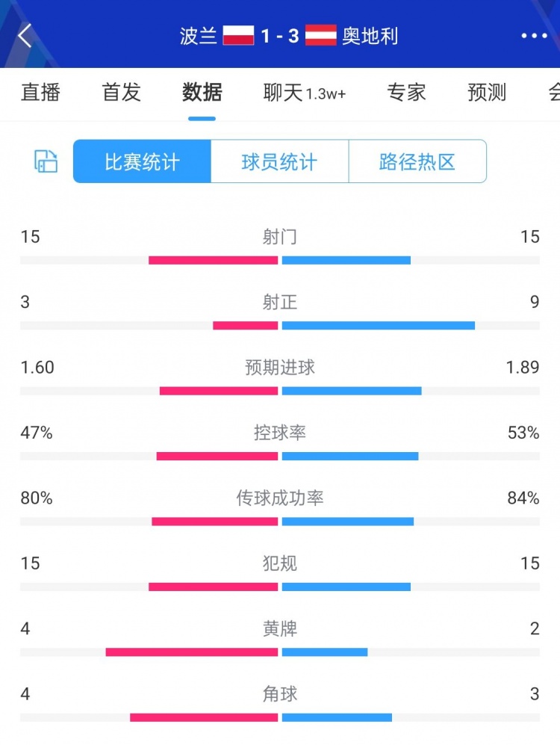Tap the 1 - 3 match score
The height and width of the screenshot is (745, 560).
pos(280,35)
